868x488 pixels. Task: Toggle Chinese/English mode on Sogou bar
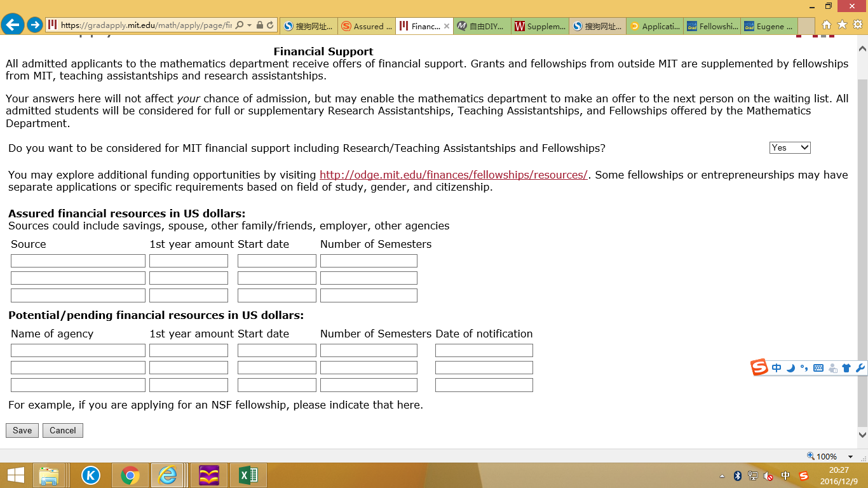pos(776,368)
